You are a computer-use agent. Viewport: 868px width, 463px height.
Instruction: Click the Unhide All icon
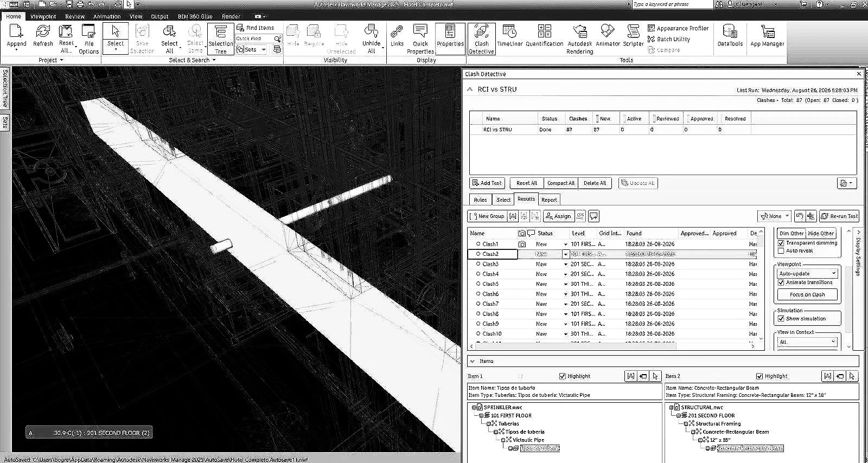(x=371, y=38)
